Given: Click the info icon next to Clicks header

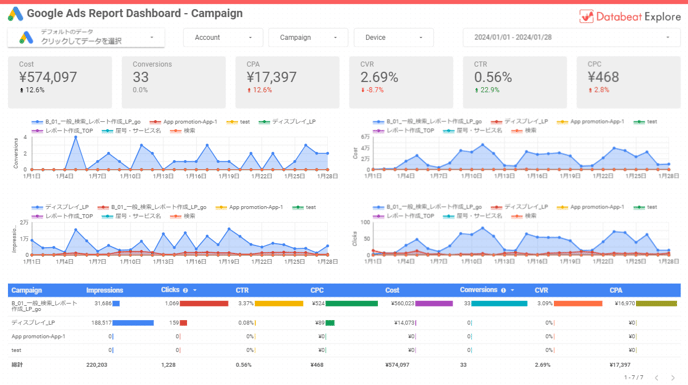Looking at the screenshot, I should tap(186, 290).
